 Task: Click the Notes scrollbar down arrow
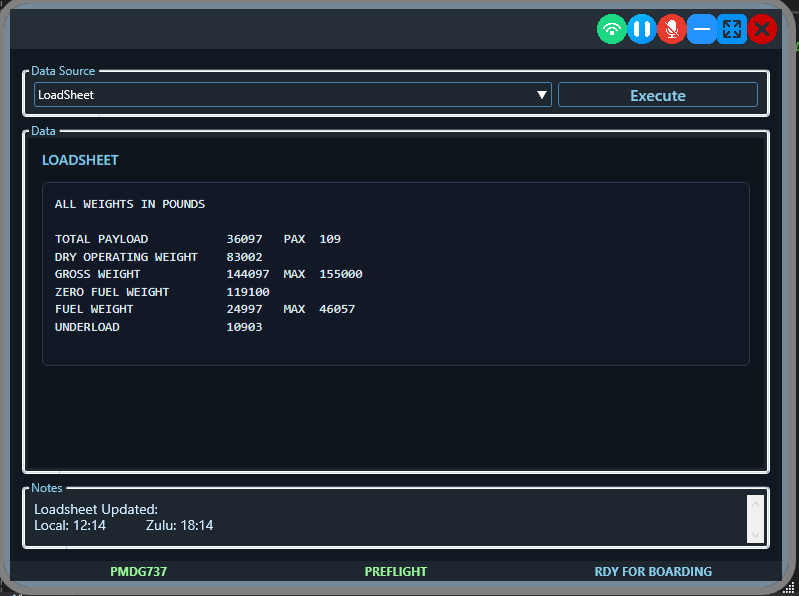pos(755,535)
